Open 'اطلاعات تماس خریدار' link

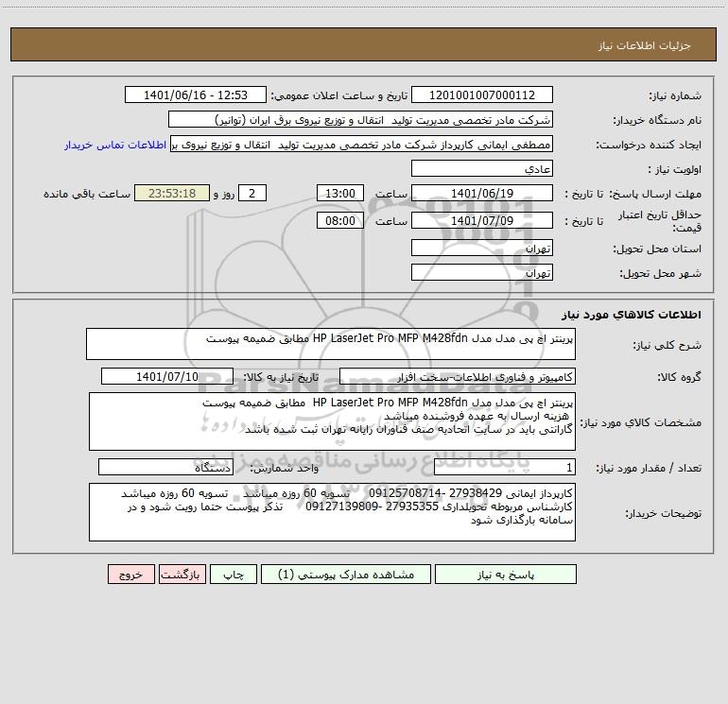(x=115, y=145)
